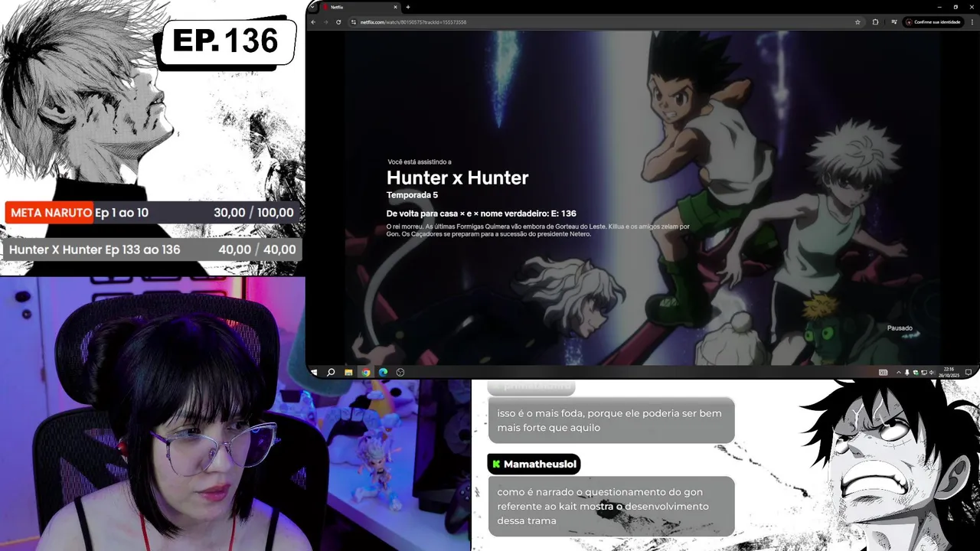This screenshot has height=551, width=980.
Task: Click the browser forward arrow
Action: point(325,22)
